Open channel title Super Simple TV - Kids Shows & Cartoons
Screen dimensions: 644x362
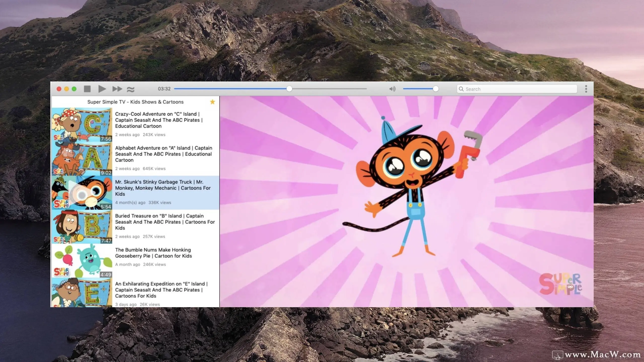pos(135,102)
